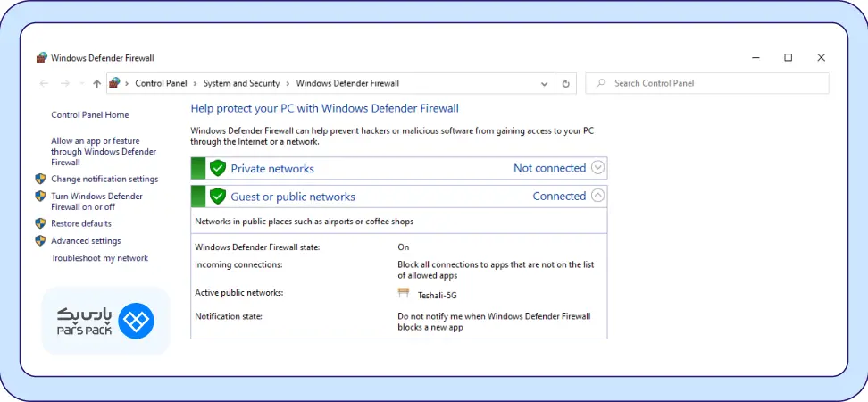Collapse the Guest or public networks section
Screen dimensions: 868x402
pyautogui.click(x=598, y=196)
